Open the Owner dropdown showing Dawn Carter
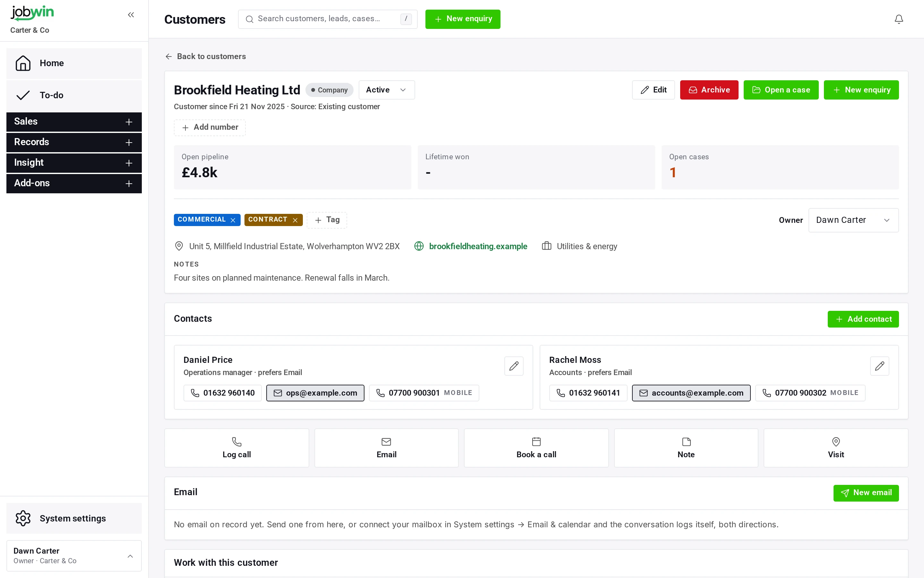924x578 pixels. click(853, 220)
